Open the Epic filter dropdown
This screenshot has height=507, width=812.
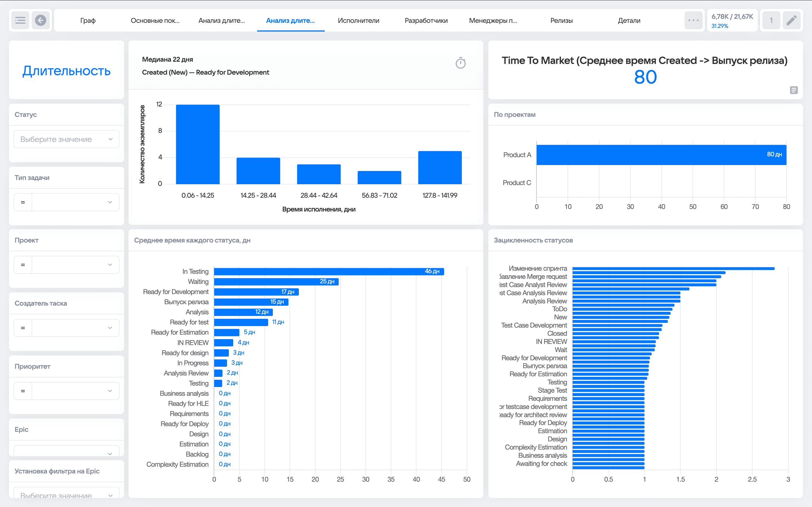pyautogui.click(x=67, y=452)
